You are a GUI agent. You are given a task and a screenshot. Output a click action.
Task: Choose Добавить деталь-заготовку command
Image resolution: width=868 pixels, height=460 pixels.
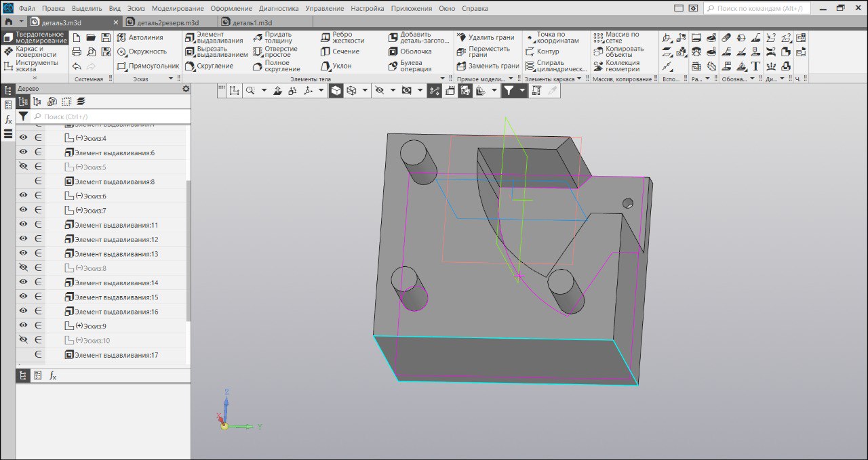click(x=418, y=37)
